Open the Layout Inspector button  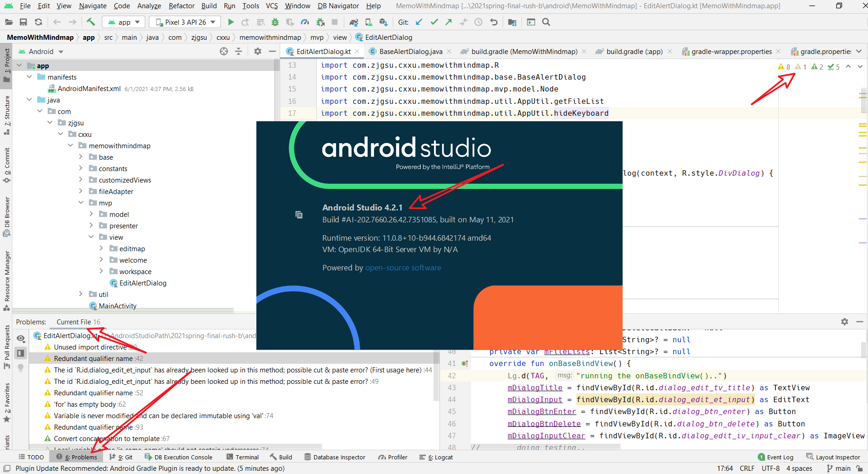coord(833,457)
